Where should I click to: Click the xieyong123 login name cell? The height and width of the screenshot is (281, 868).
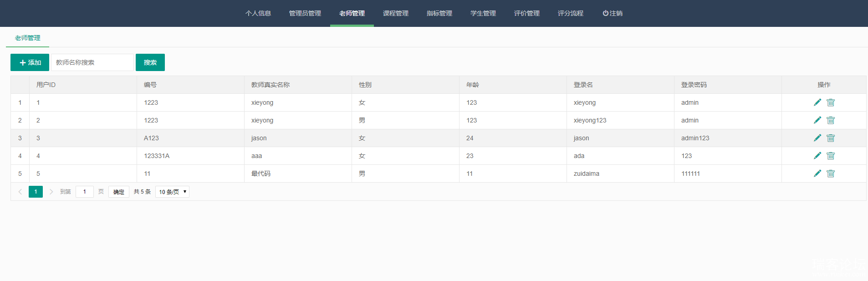click(621, 120)
